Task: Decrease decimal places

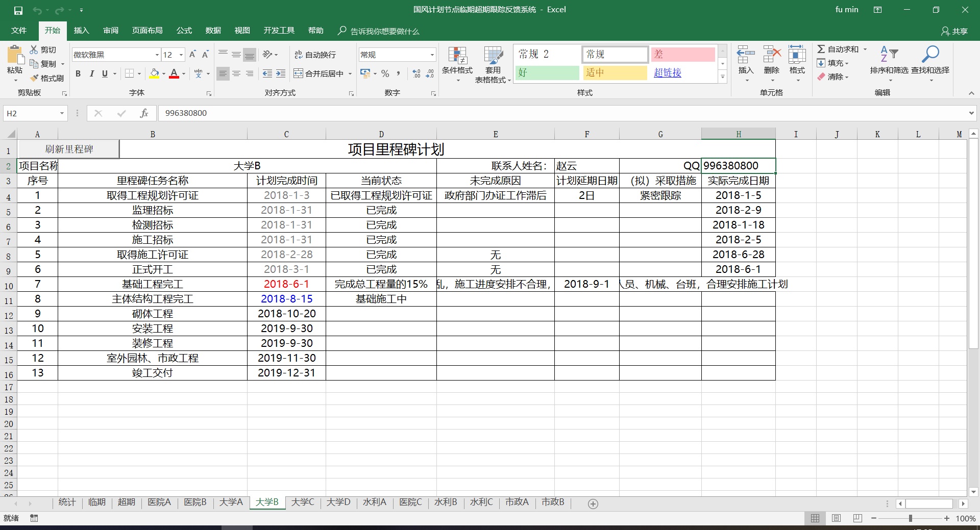Action: (430, 73)
